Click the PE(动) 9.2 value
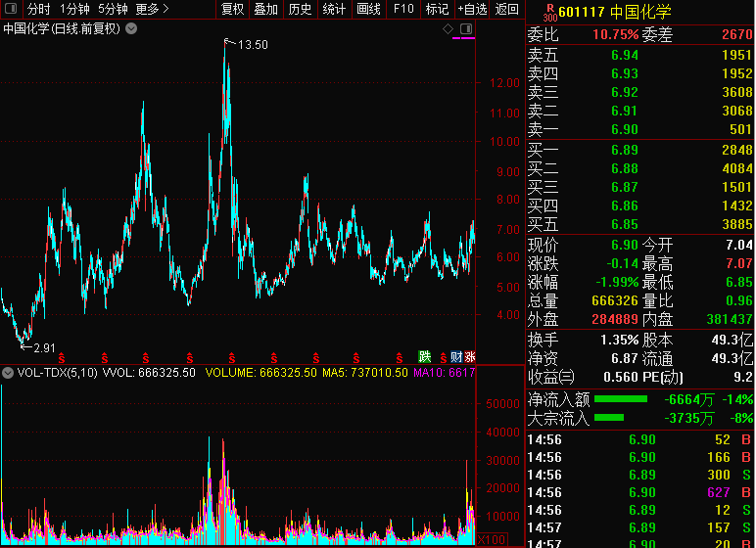The height and width of the screenshot is (548, 756). (x=744, y=377)
